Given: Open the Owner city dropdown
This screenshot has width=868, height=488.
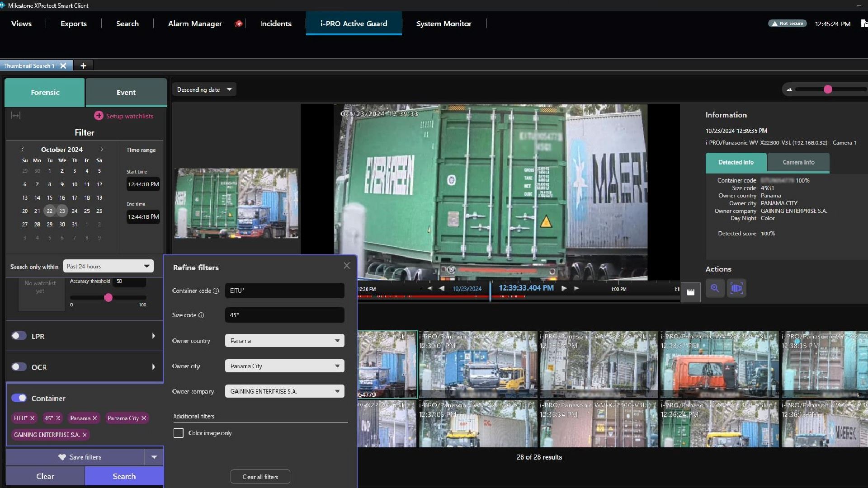Looking at the screenshot, I should (x=285, y=366).
